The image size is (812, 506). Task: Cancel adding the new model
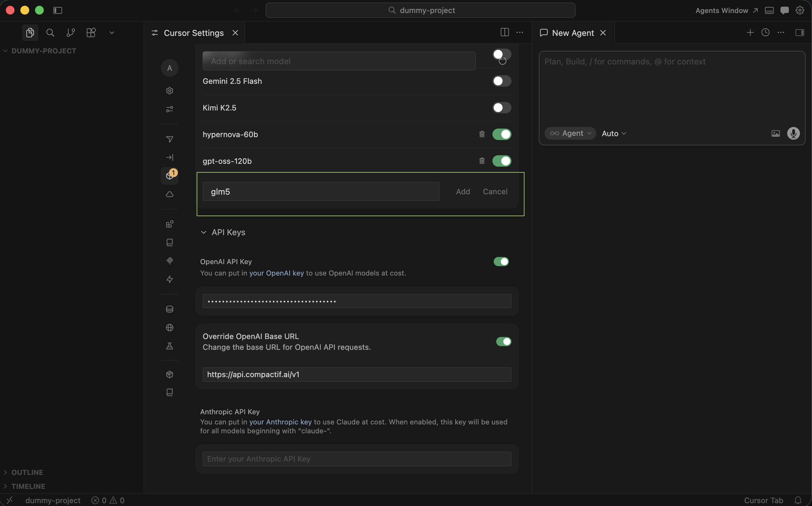[x=495, y=191]
